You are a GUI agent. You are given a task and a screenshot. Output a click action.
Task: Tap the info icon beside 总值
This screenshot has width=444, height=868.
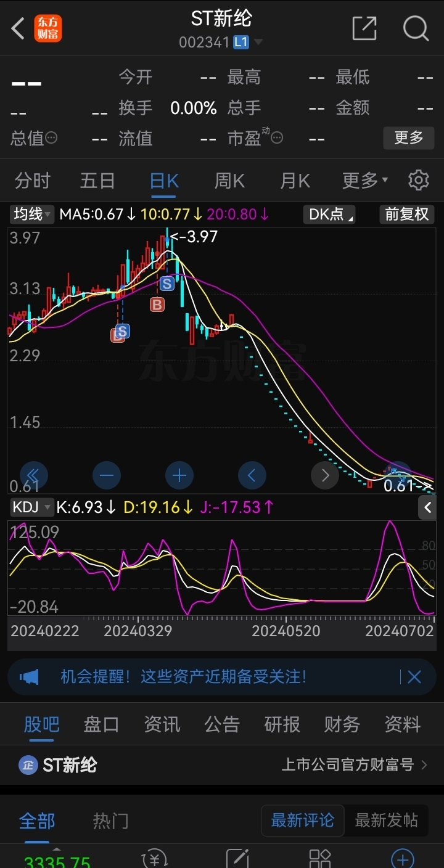pos(51,137)
